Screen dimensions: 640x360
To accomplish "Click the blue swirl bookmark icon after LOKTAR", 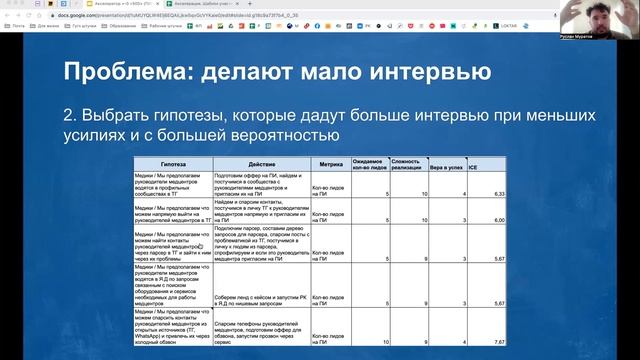I will coord(526,26).
